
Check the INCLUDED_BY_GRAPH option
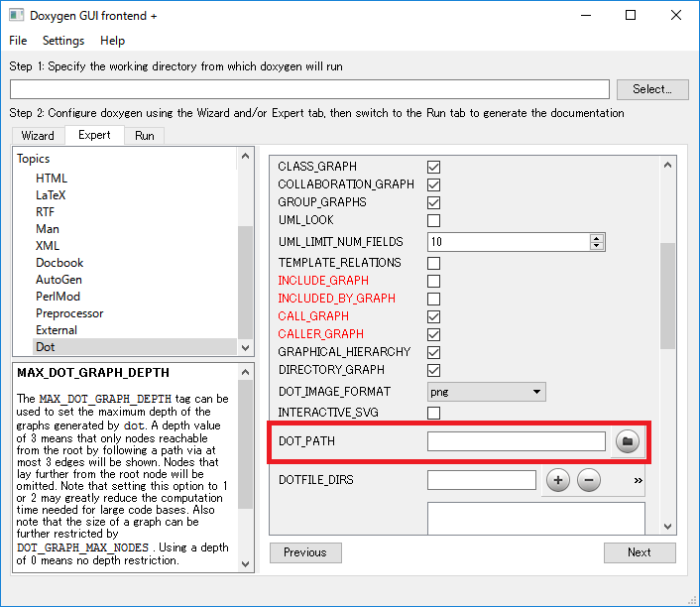(x=433, y=299)
